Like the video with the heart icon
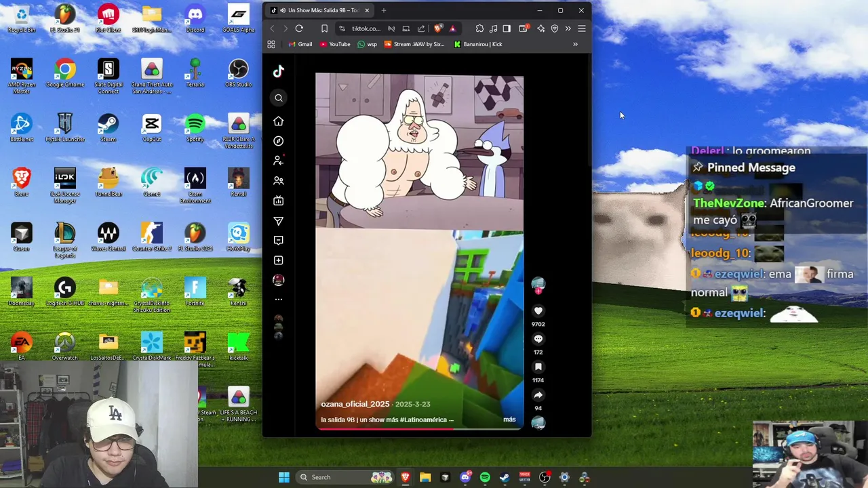Viewport: 868px width, 488px height. click(x=538, y=311)
